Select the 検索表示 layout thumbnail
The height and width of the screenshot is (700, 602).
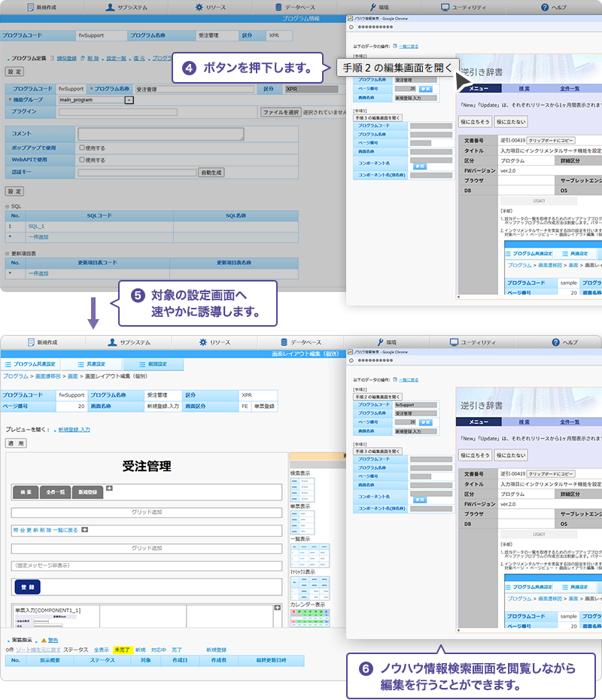click(x=303, y=490)
